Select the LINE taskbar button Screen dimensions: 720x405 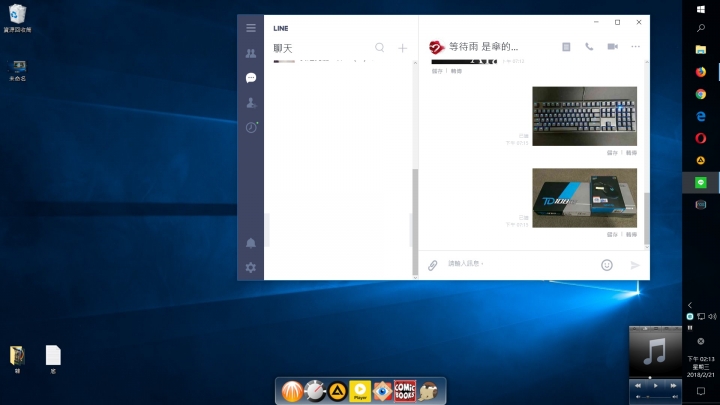pos(701,182)
